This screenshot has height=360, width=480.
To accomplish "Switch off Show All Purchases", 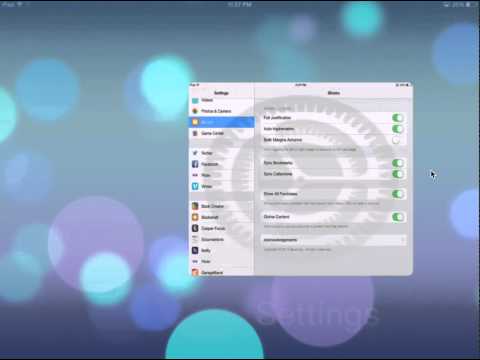I will (x=397, y=194).
